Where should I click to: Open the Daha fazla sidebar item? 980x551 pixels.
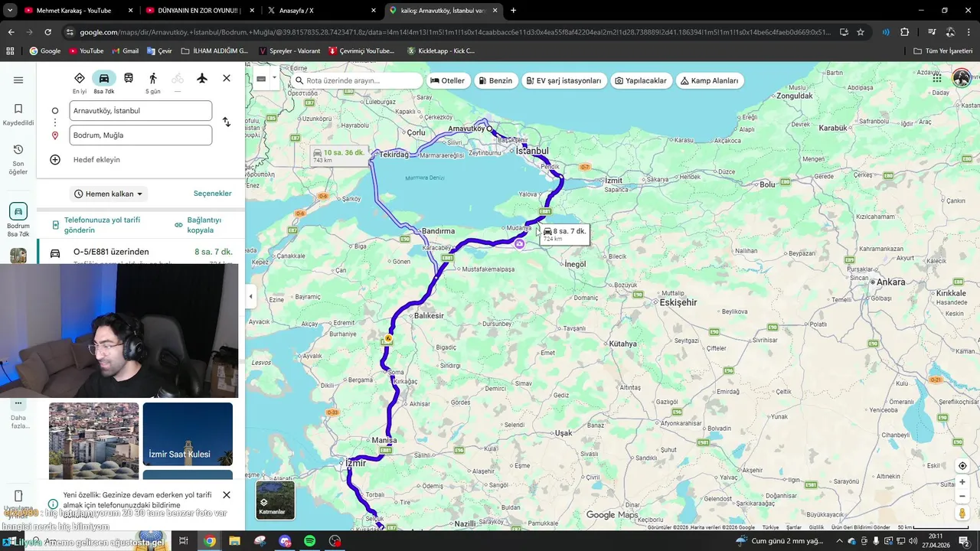tap(18, 414)
